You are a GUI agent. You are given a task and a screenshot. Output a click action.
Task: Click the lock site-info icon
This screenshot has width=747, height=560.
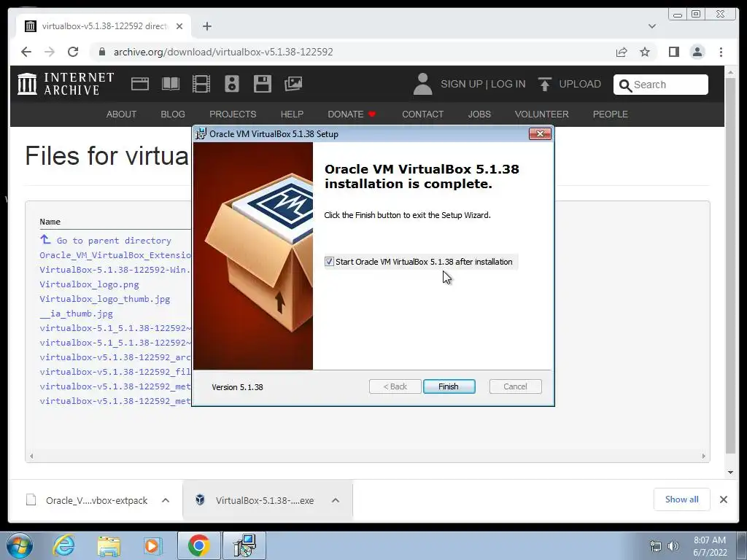pos(102,52)
